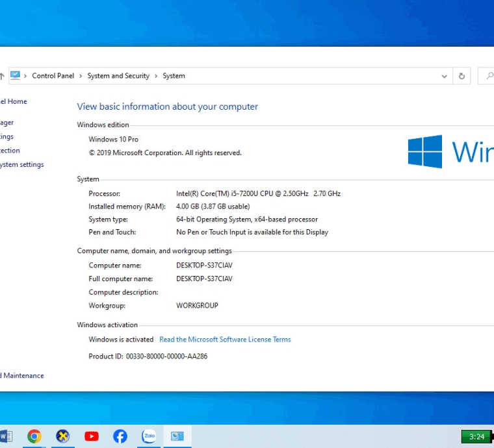This screenshot has width=494, height=448.
Task: Open the yellow X app in taskbar
Action: click(62, 436)
